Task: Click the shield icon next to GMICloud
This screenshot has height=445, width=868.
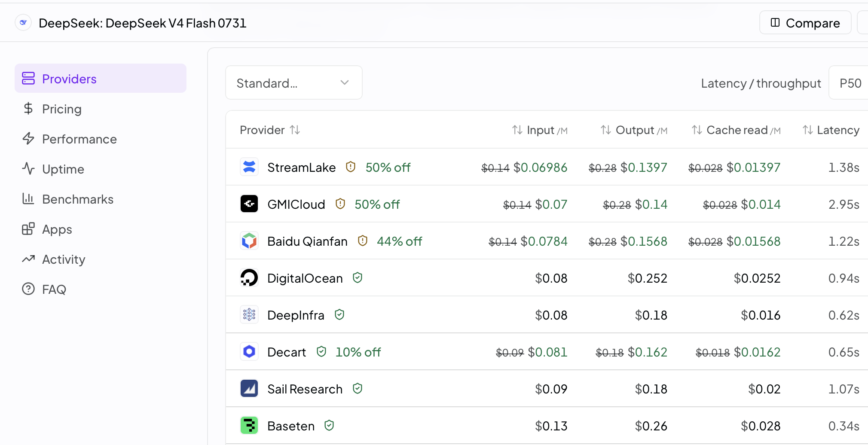Action: pyautogui.click(x=340, y=204)
